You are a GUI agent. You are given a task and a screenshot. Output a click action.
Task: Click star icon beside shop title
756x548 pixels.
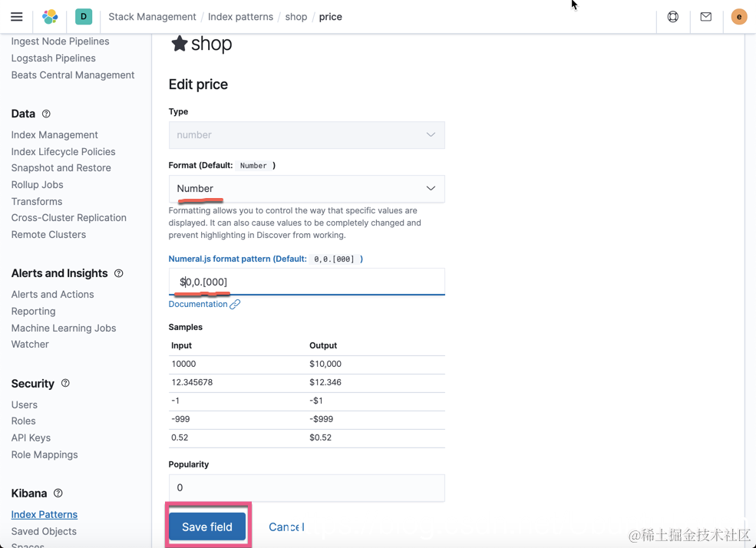coord(180,44)
